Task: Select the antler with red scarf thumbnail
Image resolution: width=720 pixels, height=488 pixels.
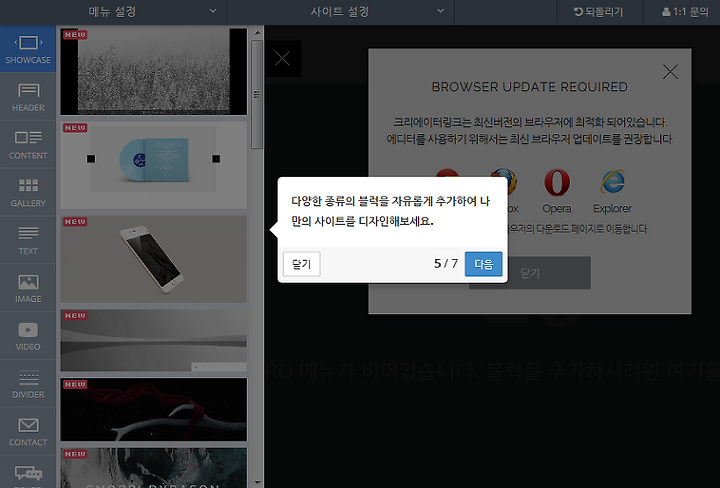Action: pyautogui.click(x=154, y=409)
